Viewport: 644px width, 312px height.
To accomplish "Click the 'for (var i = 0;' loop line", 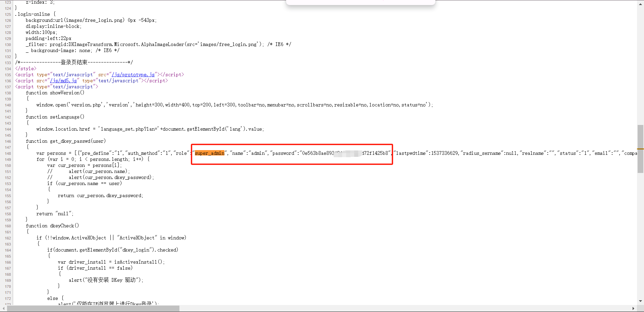I will pos(93,159).
